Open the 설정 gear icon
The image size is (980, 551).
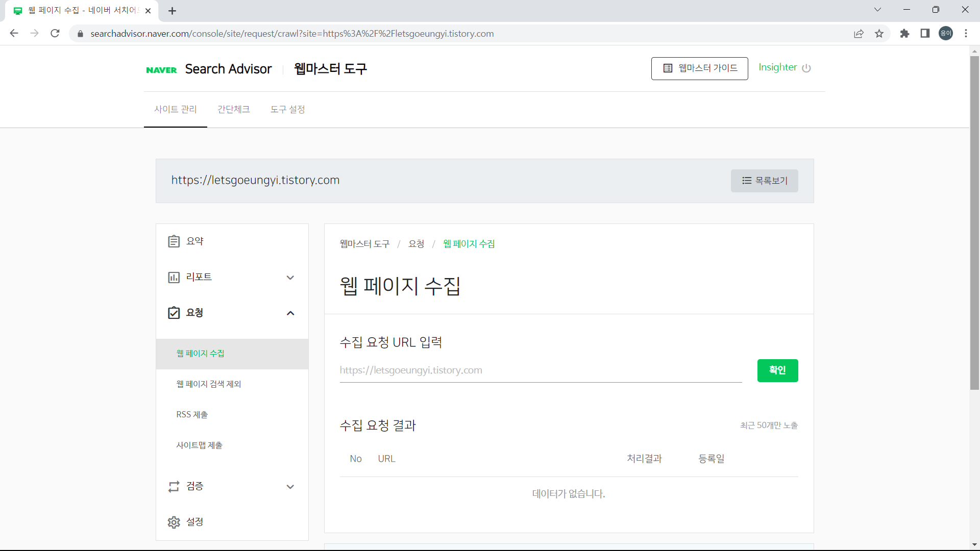coord(174,522)
